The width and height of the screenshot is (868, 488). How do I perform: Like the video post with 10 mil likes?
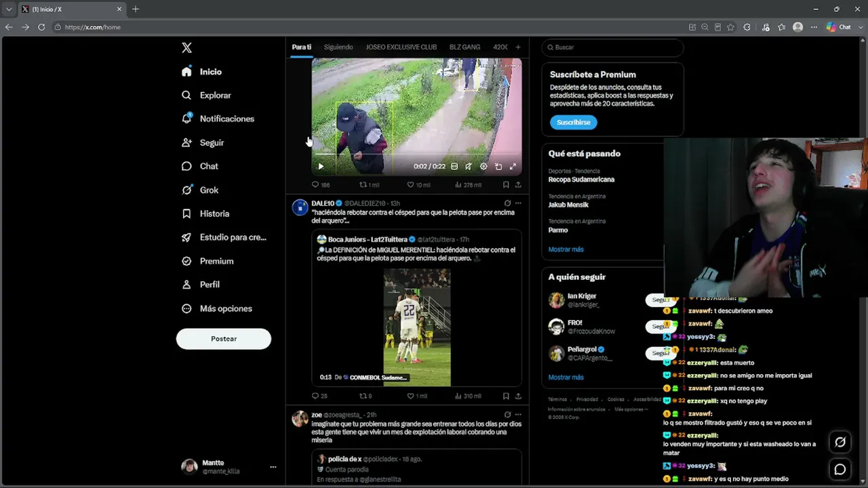point(418,185)
